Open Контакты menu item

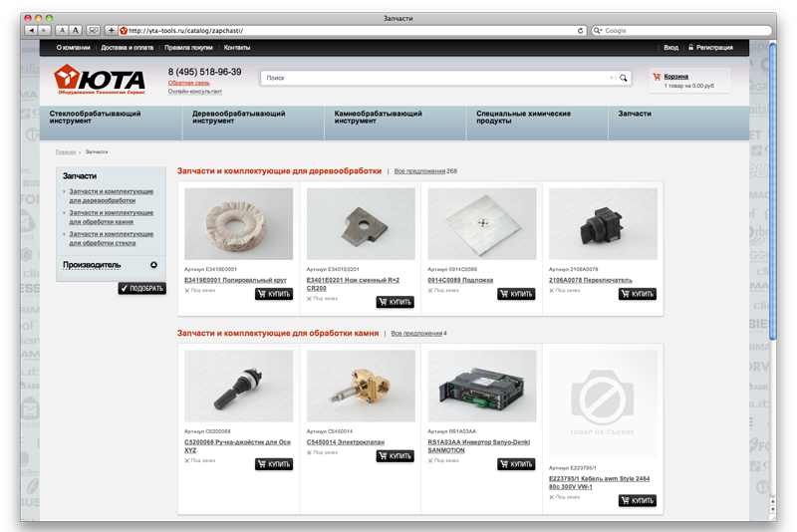[x=237, y=47]
